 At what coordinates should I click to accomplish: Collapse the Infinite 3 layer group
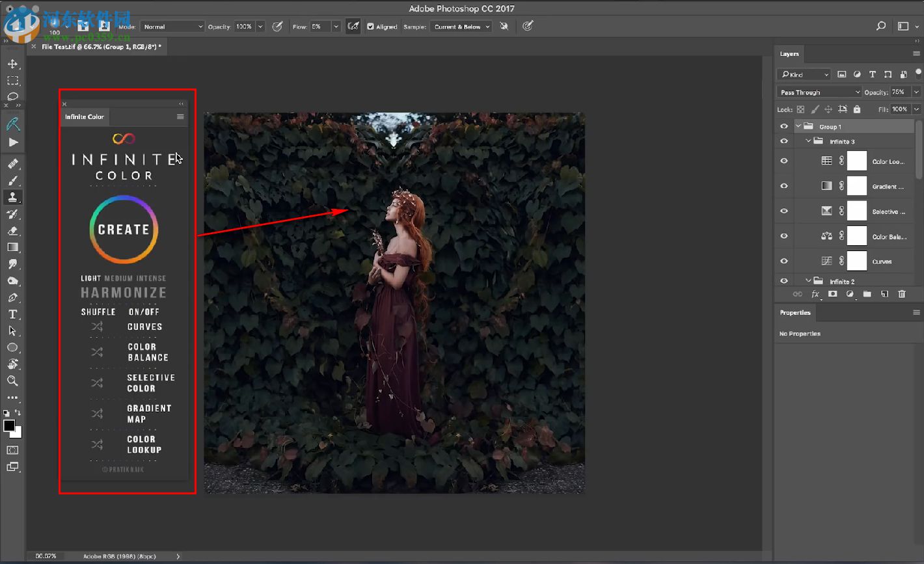pos(808,141)
